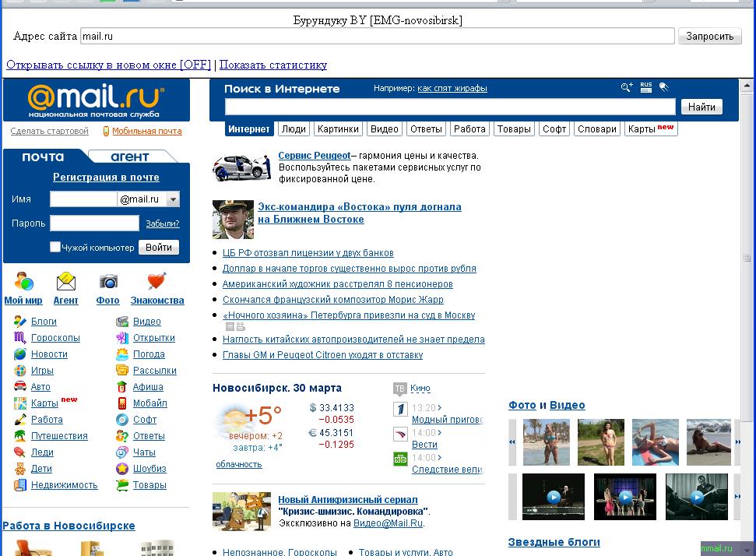Click the Софт disc icon
This screenshot has width=756, height=556.
click(122, 420)
